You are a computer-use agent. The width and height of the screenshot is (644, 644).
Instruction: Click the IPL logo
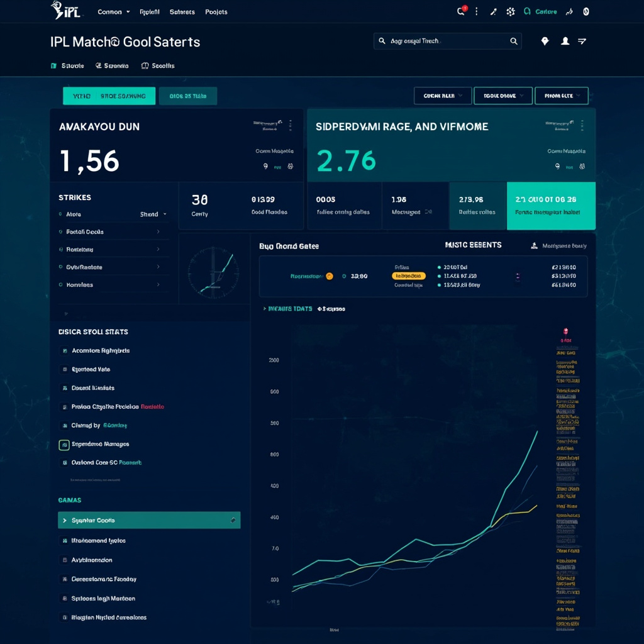pos(65,10)
